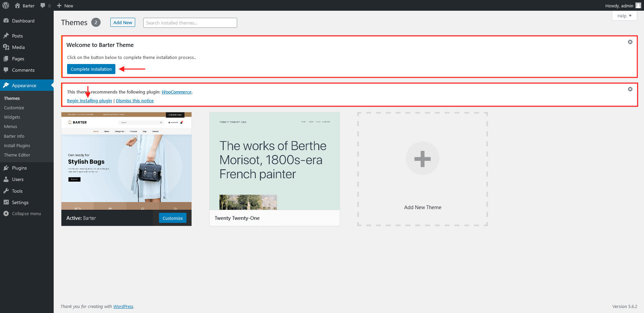Click the Plugins plug icon

click(6, 168)
